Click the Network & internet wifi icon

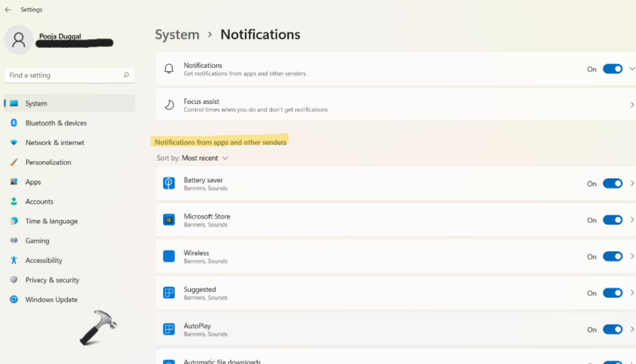point(13,142)
